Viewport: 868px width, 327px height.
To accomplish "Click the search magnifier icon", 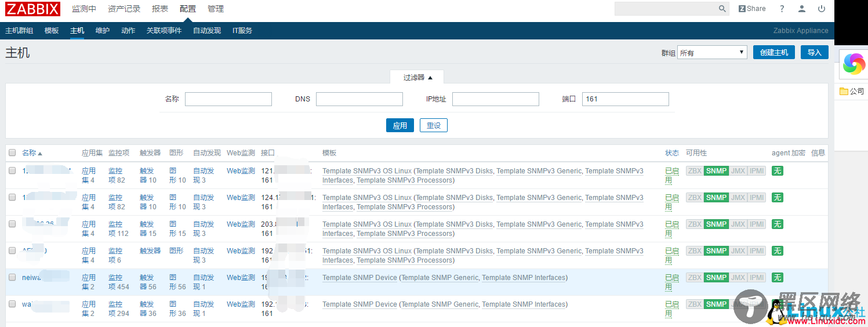I will (x=722, y=9).
